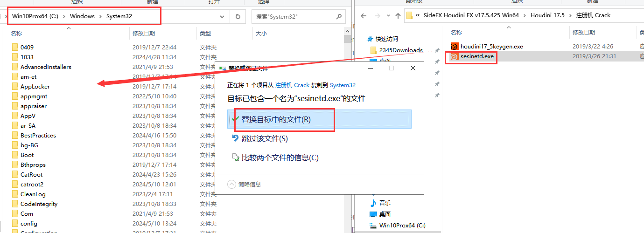Click refresh button in System32 address bar

pyautogui.click(x=238, y=16)
